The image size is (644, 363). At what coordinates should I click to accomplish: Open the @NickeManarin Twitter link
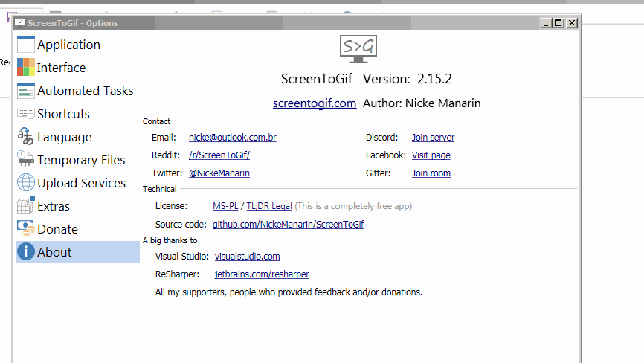pos(219,173)
